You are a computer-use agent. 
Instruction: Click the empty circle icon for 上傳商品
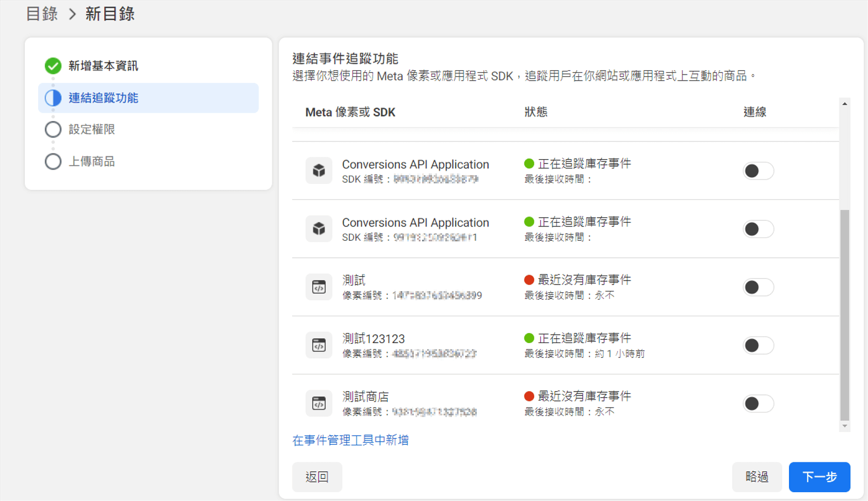[x=53, y=161]
